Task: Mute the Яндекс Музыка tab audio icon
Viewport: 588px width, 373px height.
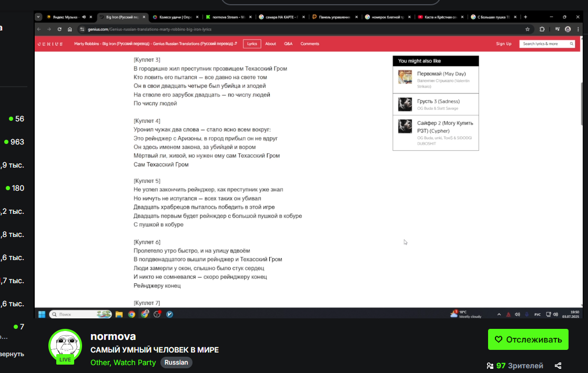Action: pyautogui.click(x=84, y=17)
